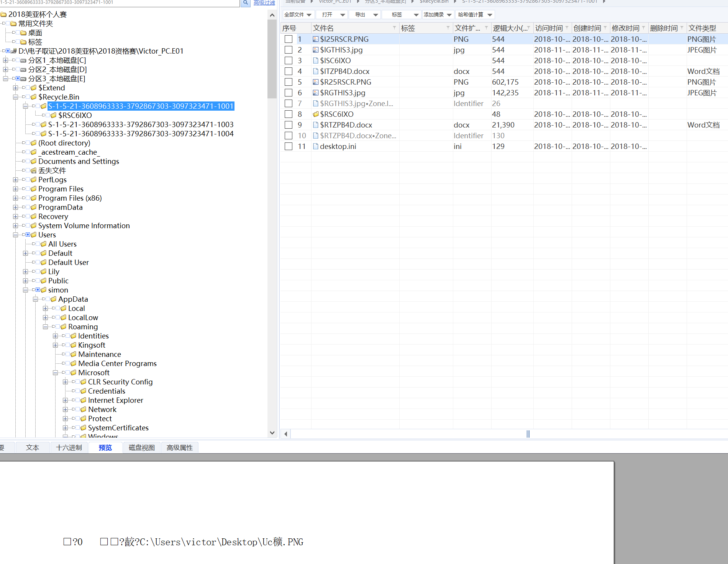Click the partition 1 local disk C drive icon
This screenshot has width=728, height=564.
(23, 60)
